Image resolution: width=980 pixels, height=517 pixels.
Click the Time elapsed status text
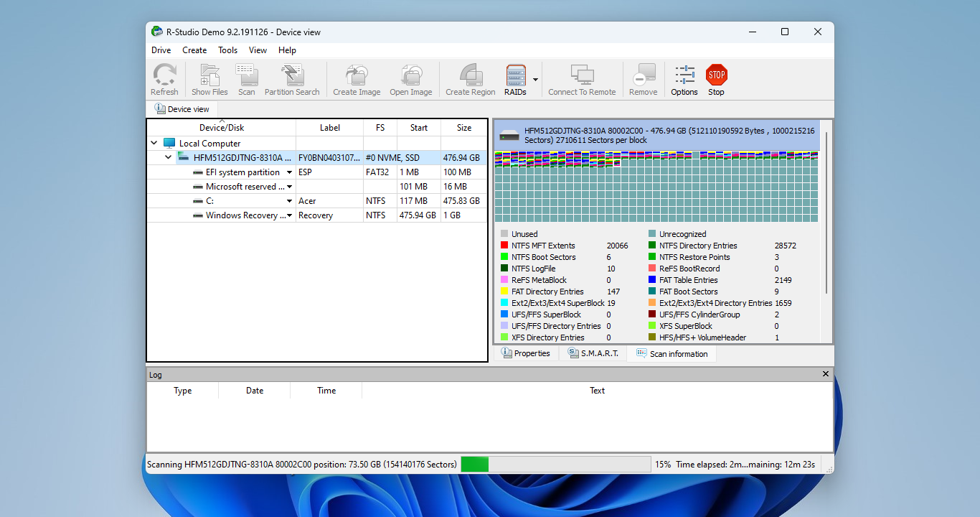745,465
